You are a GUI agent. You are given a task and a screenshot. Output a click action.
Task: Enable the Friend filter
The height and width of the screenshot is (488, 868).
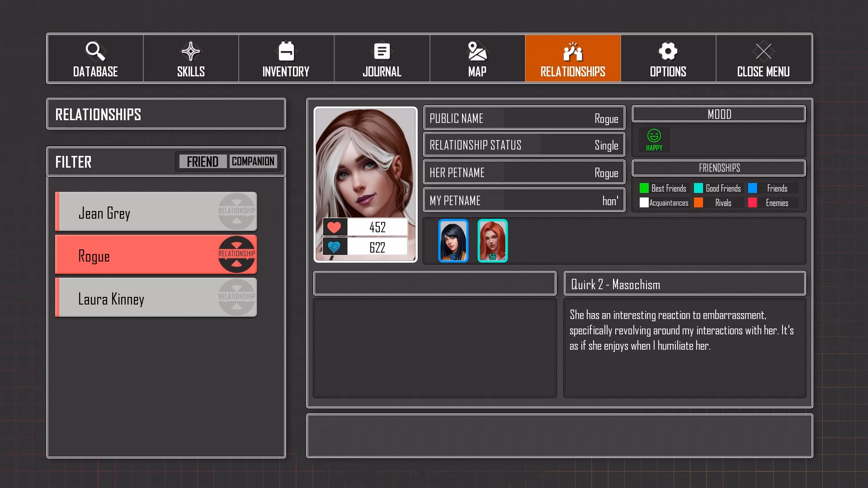point(203,161)
